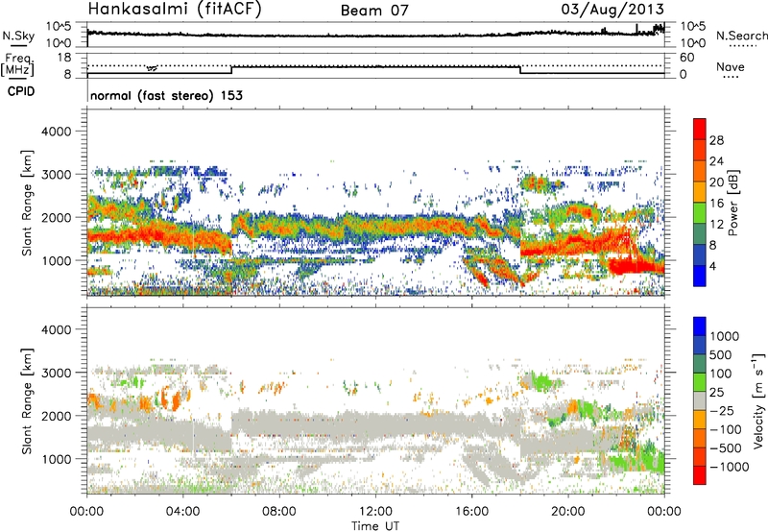Click the Freq. [MHz] axis label
The height and width of the screenshot is (532, 768).
coord(17,65)
